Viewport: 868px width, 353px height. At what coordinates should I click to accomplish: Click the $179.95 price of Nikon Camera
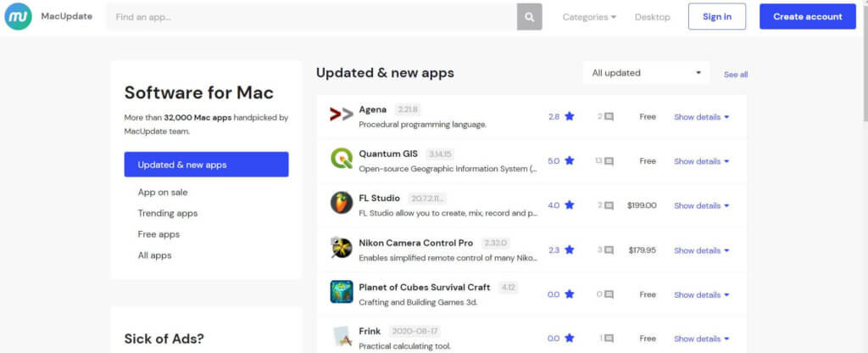(643, 250)
